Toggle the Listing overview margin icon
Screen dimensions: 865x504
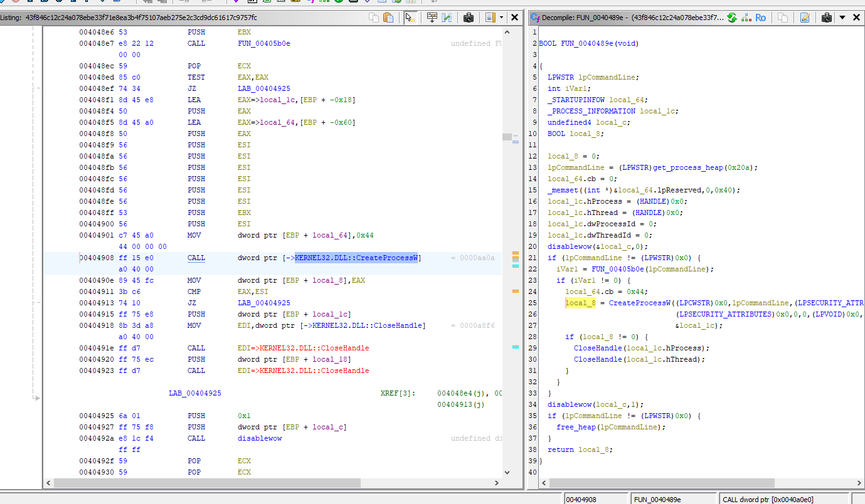(490, 18)
